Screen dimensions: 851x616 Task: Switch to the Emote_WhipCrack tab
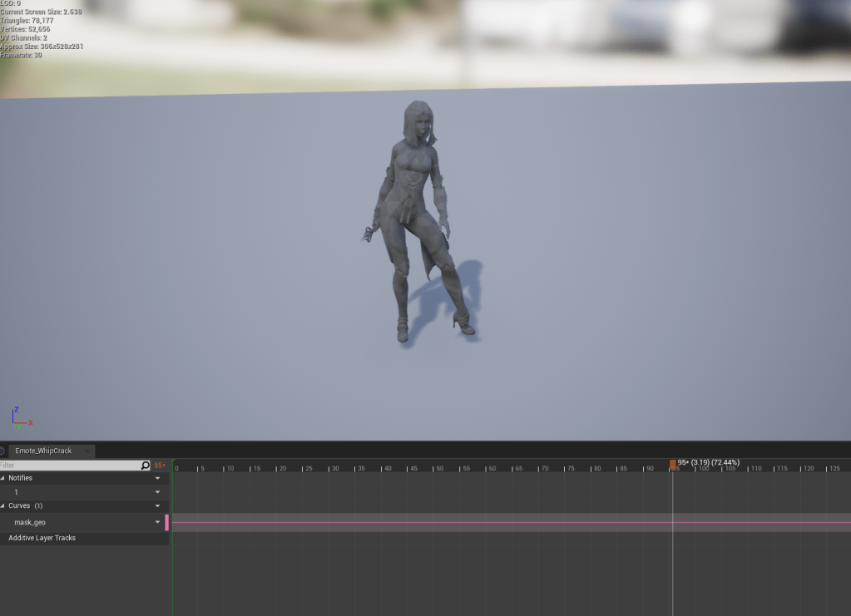43,451
